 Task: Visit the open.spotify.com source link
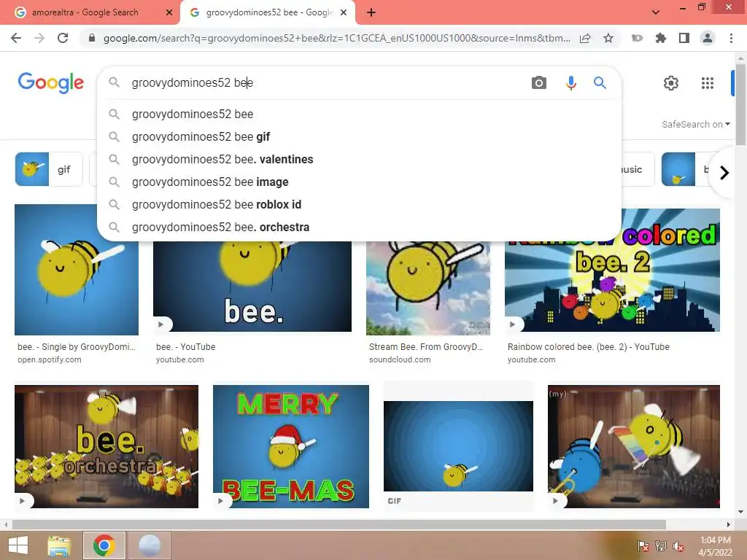(x=49, y=359)
